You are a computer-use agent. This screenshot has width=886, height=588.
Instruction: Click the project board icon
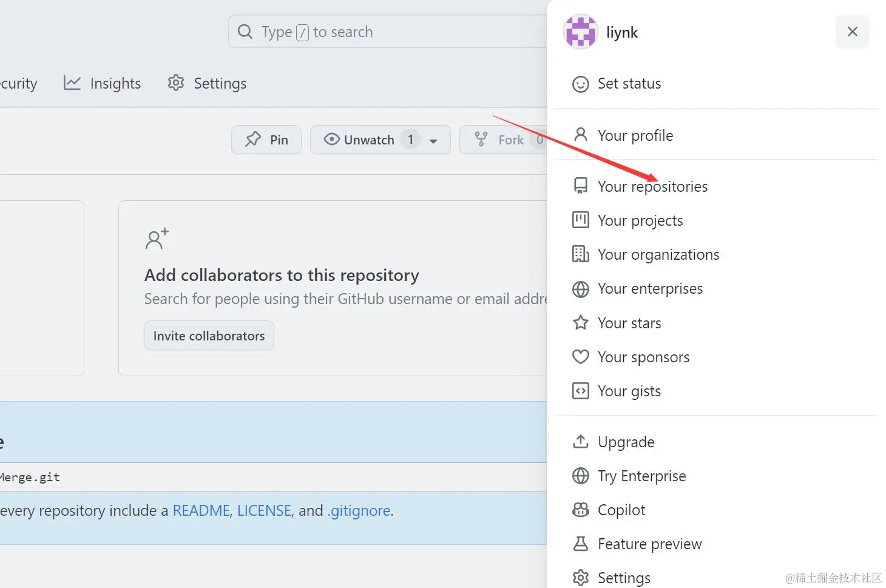coord(580,220)
